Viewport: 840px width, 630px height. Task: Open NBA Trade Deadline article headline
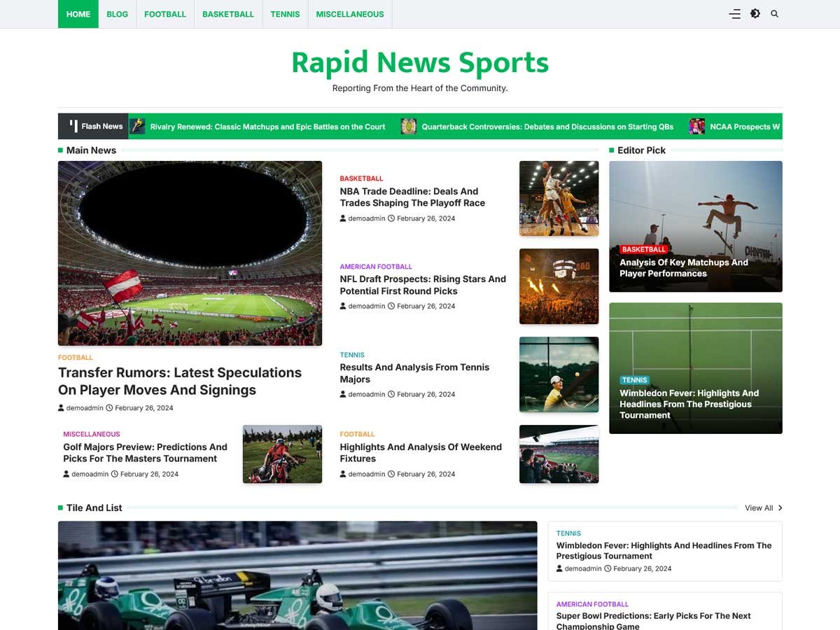pos(412,197)
